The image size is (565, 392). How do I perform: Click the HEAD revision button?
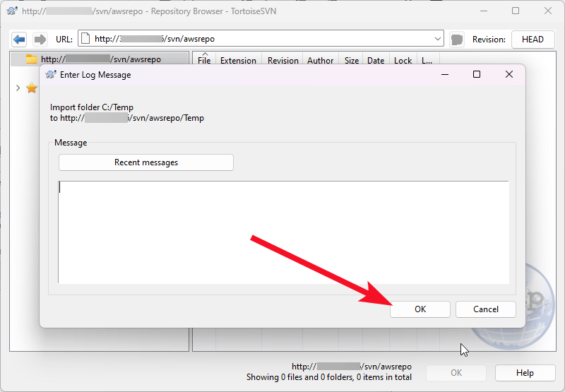click(x=533, y=40)
